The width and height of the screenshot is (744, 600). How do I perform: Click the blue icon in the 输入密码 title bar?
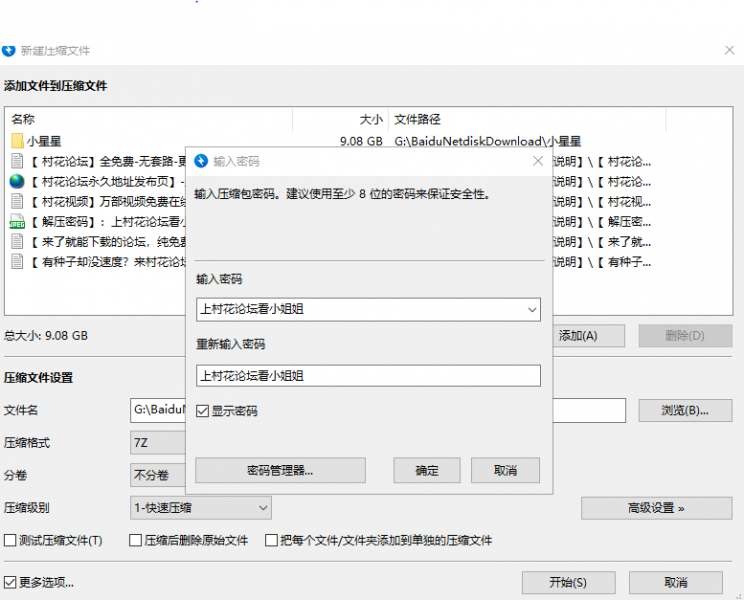[201, 161]
